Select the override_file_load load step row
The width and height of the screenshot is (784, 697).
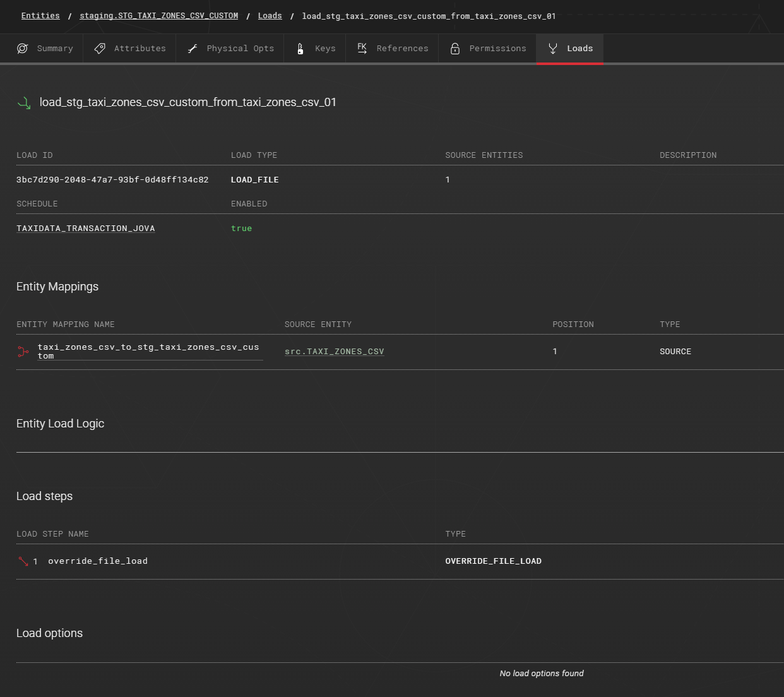tap(98, 561)
